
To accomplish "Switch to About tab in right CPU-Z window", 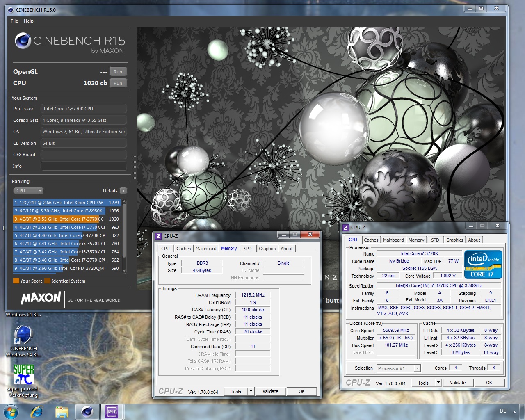I will pos(474,240).
